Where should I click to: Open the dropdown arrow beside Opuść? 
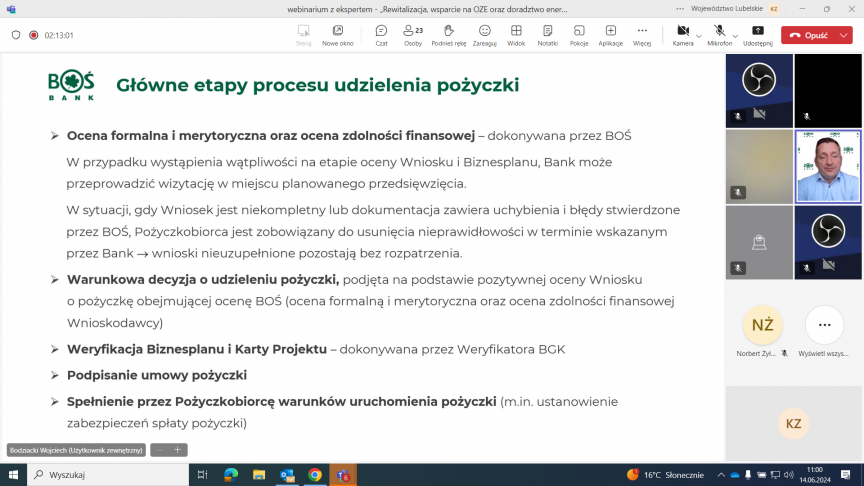844,35
